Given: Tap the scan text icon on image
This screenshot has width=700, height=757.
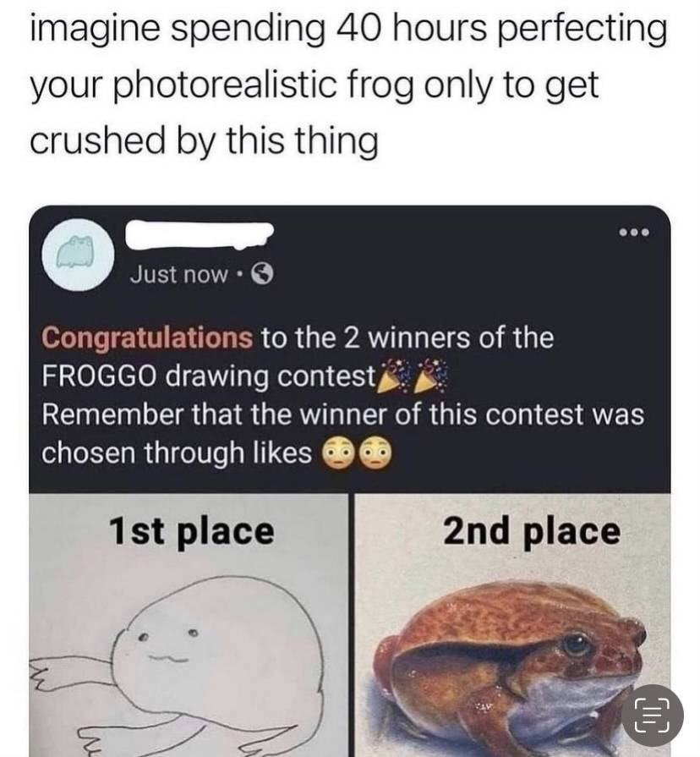Looking at the screenshot, I should (x=653, y=715).
